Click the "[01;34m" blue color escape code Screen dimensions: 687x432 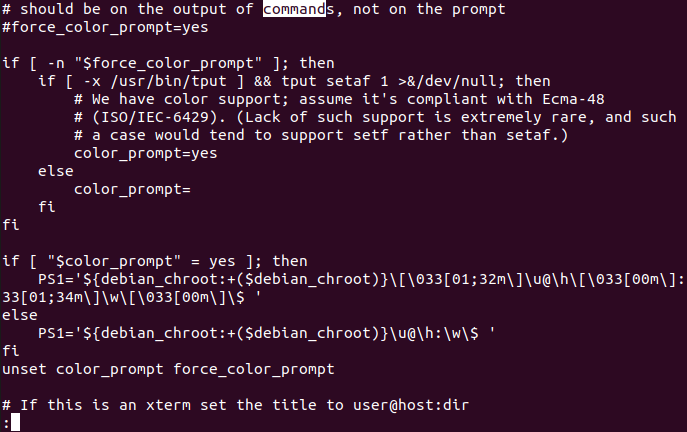click(52, 297)
